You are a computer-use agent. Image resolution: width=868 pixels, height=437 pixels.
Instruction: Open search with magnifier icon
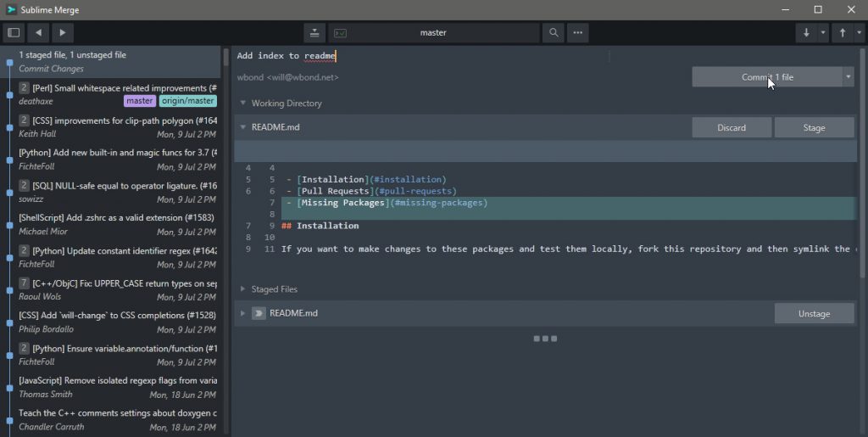point(554,33)
